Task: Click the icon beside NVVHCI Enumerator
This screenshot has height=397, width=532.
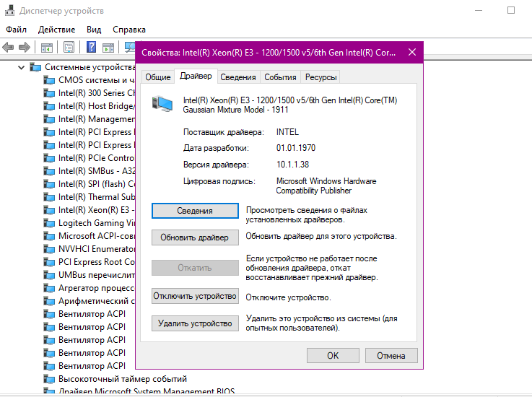Action: [x=49, y=250]
